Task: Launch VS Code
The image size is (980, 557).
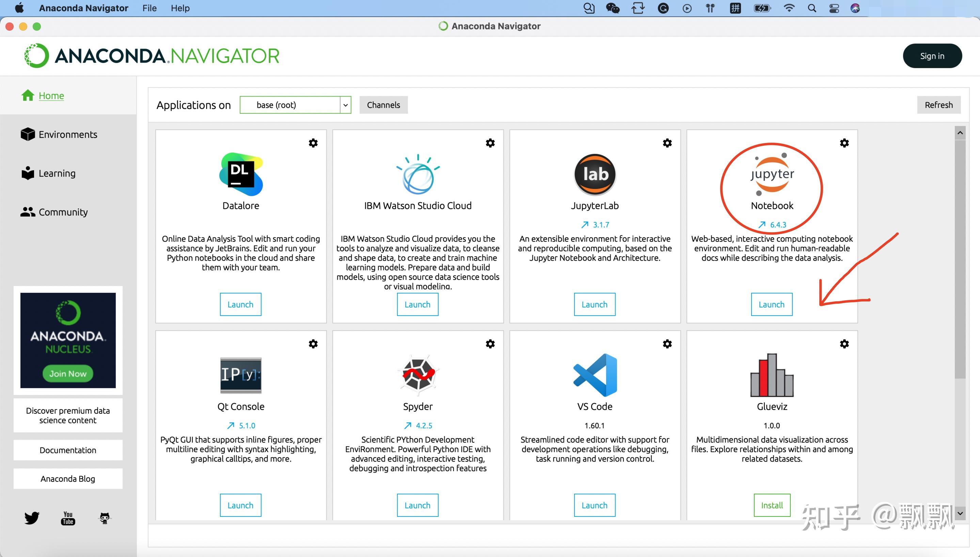Action: [x=595, y=505]
